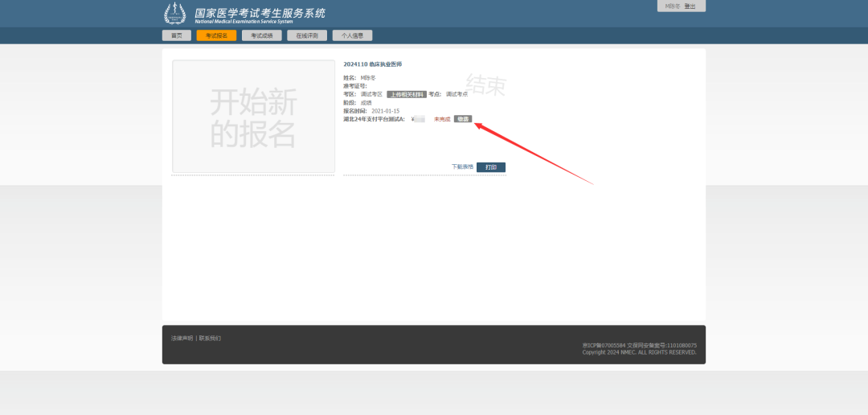
Task: Open the 法律声明 footer link
Action: pos(182,338)
